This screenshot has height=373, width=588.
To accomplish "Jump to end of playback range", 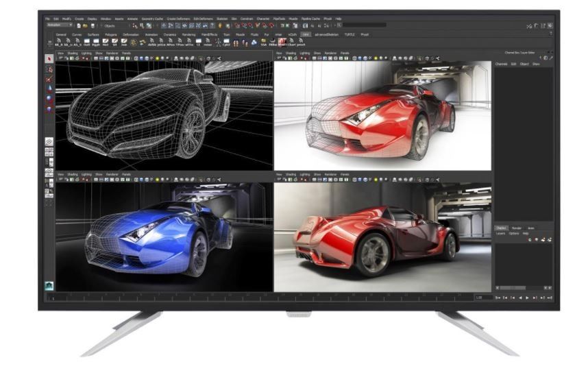I will [549, 298].
